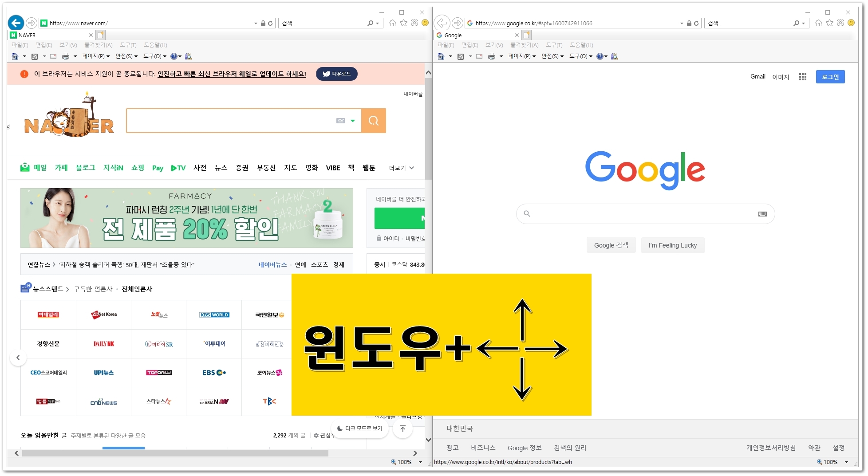
Task: Open 안전(S) dropdown in NAVER window
Action: (126, 56)
